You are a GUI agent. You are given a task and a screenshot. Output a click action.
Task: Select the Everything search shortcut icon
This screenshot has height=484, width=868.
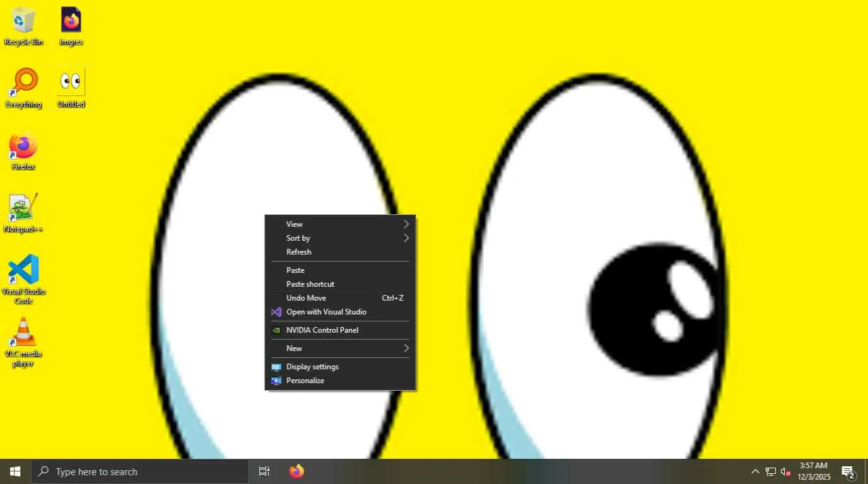point(24,88)
